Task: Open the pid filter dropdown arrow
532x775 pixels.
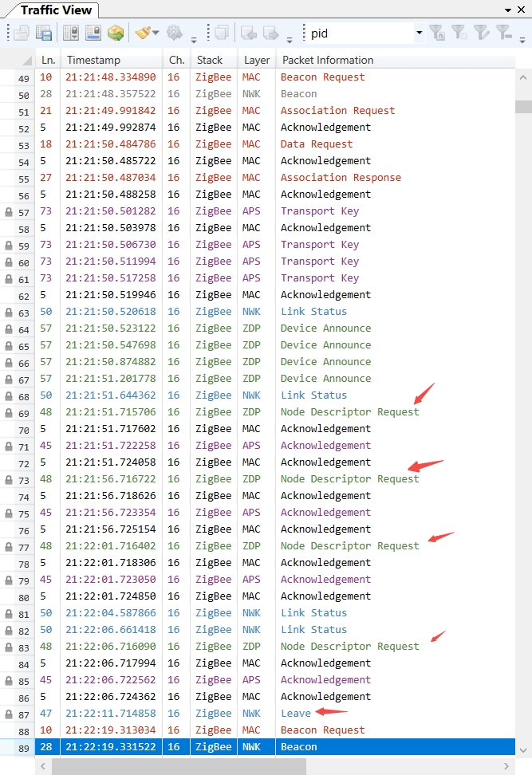Action: pyautogui.click(x=420, y=33)
